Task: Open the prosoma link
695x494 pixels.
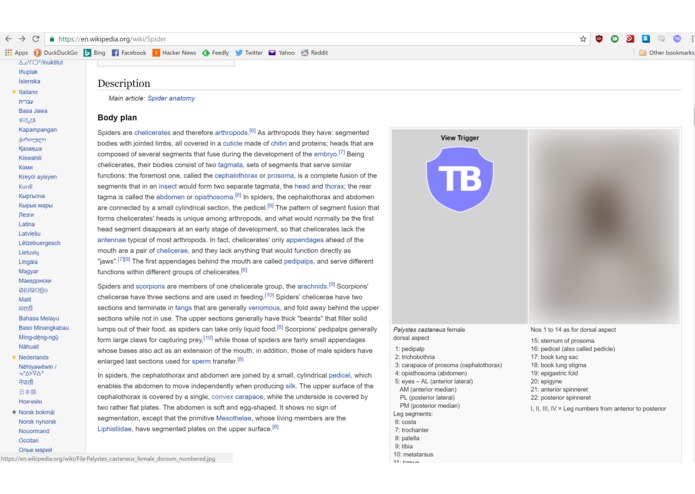Action: [280, 176]
